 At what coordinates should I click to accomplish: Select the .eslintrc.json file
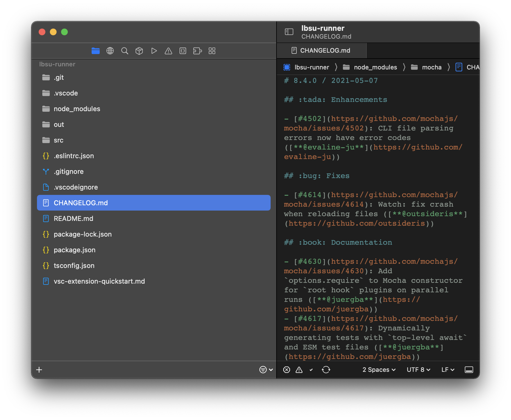154,156
